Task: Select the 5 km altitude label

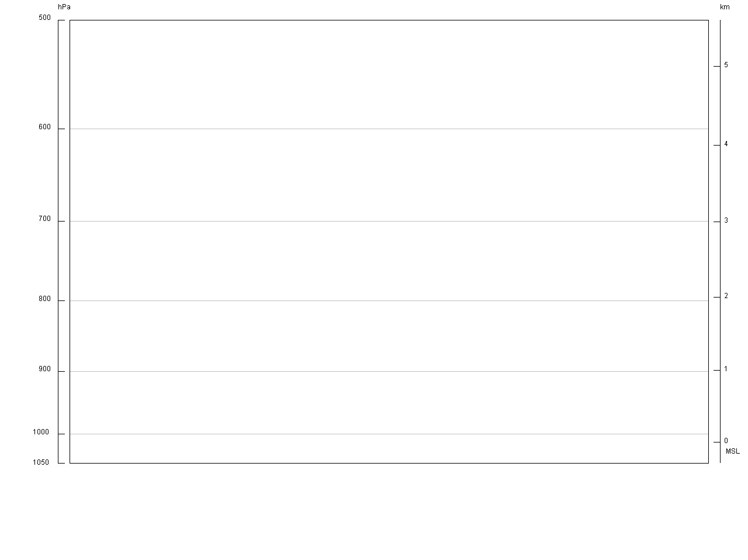Action: tap(726, 65)
